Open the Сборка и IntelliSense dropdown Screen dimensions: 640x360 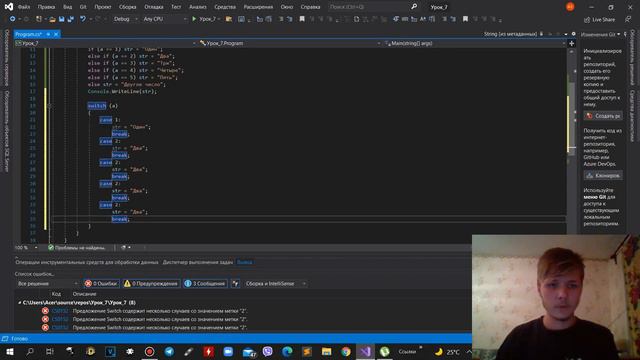276,283
